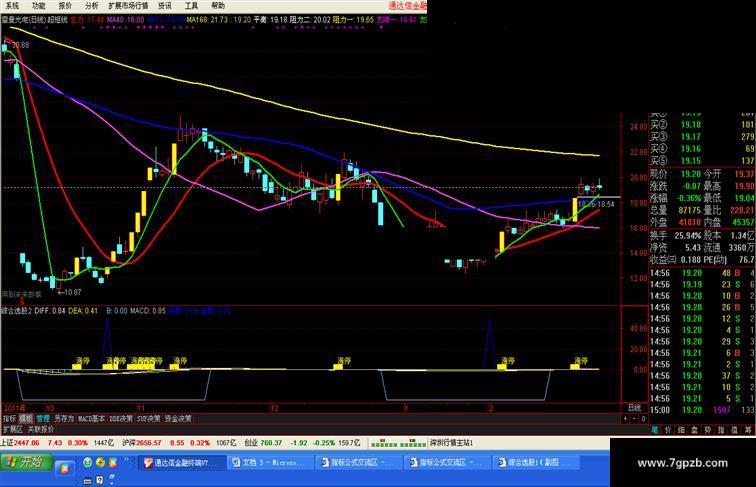Select the 细 tab in quote panel
Viewport: 756px width, 487px height.
[681, 429]
